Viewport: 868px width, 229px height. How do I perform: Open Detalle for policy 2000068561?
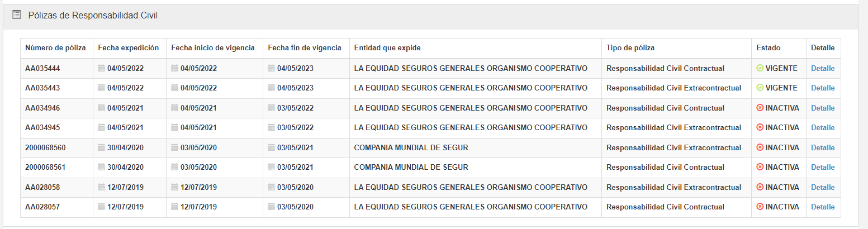coord(823,167)
